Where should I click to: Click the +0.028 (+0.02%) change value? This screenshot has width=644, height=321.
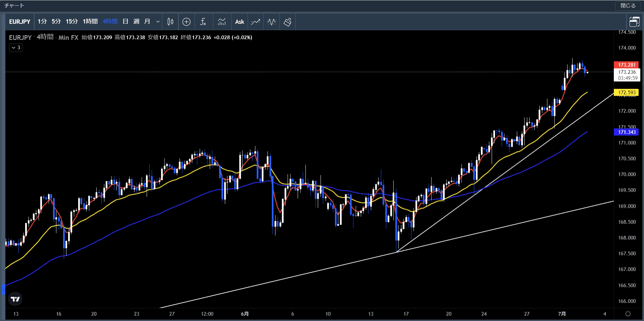pyautogui.click(x=233, y=38)
